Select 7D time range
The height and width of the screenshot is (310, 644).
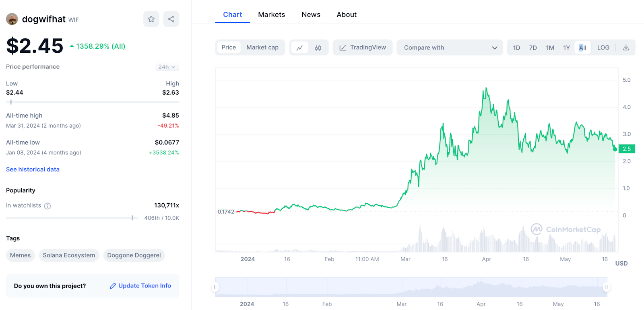[533, 48]
